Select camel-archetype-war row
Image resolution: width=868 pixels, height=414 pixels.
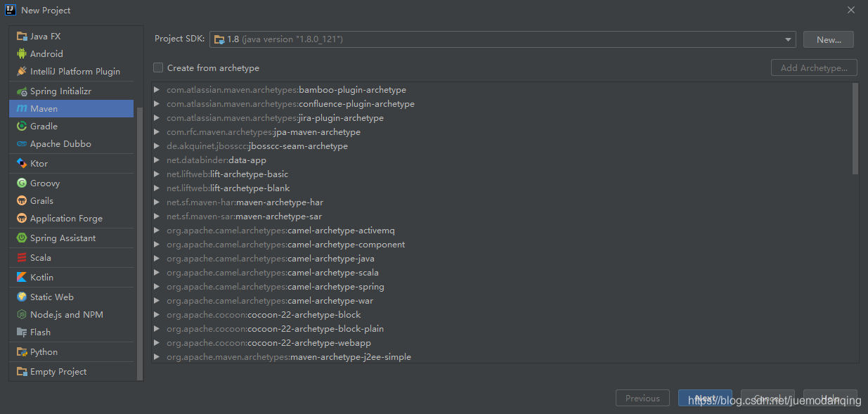tap(502, 301)
